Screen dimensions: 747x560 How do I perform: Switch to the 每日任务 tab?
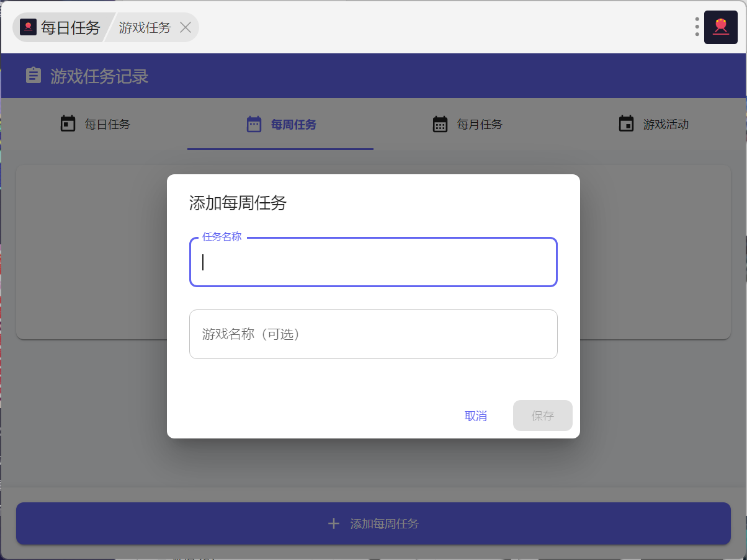click(94, 124)
